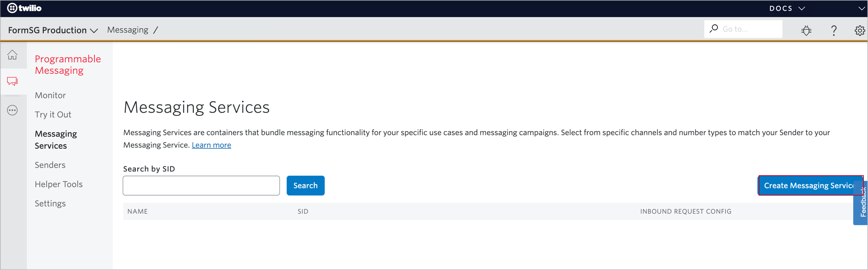Follow the Learn more link

click(x=211, y=145)
